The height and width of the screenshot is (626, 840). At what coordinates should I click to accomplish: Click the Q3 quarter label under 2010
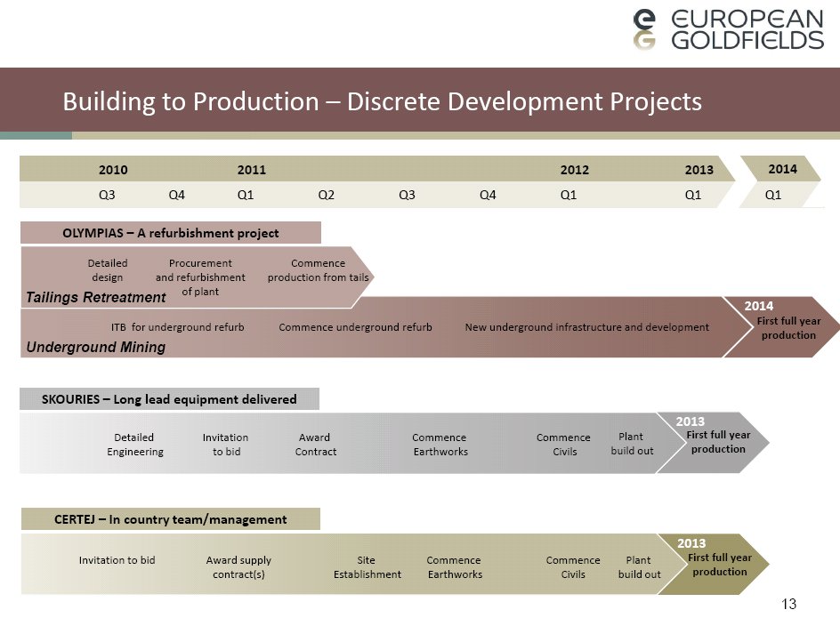(107, 195)
